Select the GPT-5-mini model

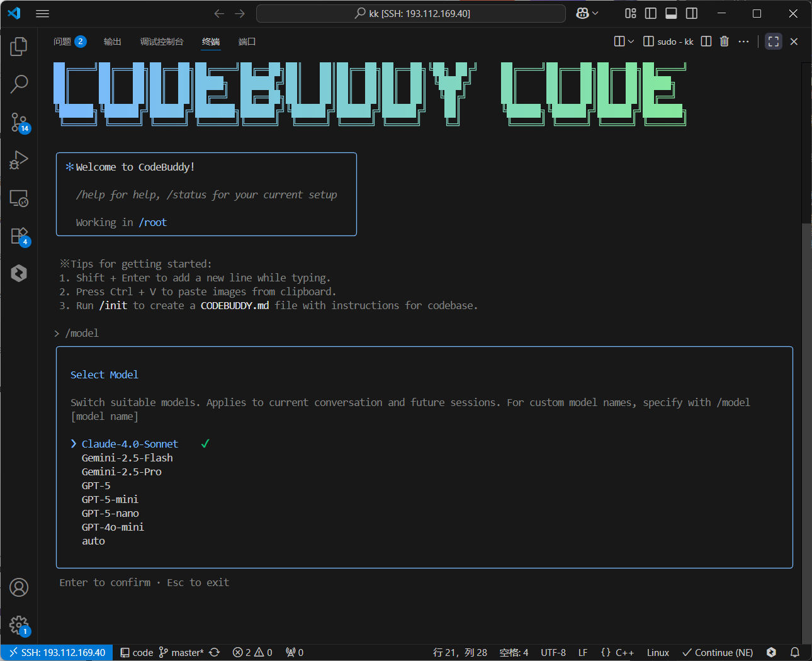(110, 499)
